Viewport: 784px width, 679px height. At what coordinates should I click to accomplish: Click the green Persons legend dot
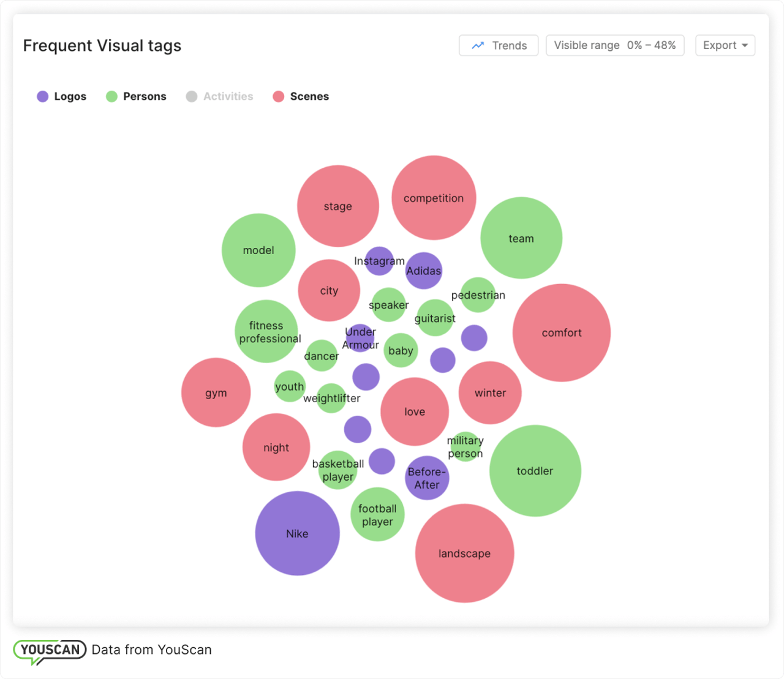tap(111, 96)
